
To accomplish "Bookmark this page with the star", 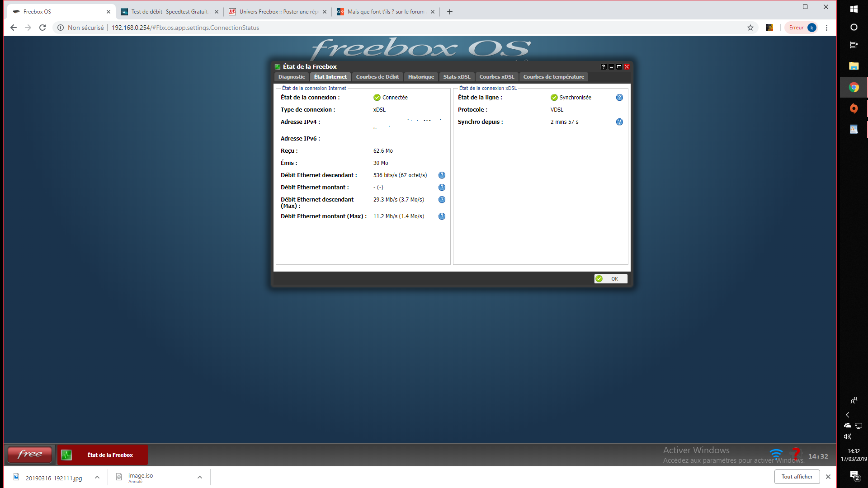I will (750, 28).
